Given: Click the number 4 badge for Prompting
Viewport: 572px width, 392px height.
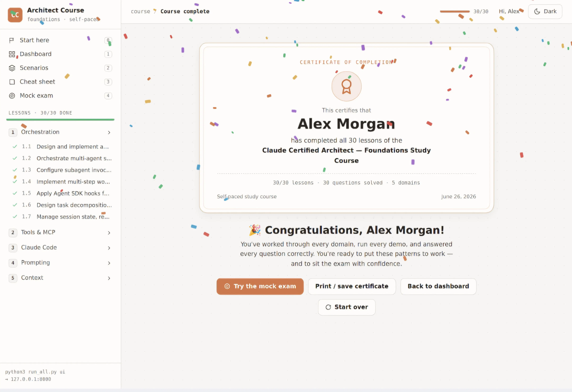Looking at the screenshot, I should tap(13, 263).
